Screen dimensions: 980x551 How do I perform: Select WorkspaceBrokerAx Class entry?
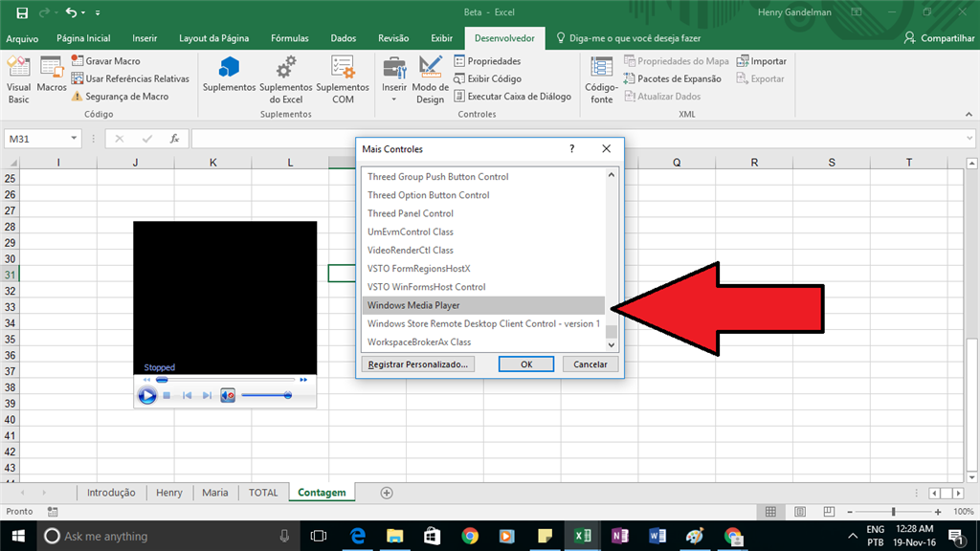click(x=483, y=342)
